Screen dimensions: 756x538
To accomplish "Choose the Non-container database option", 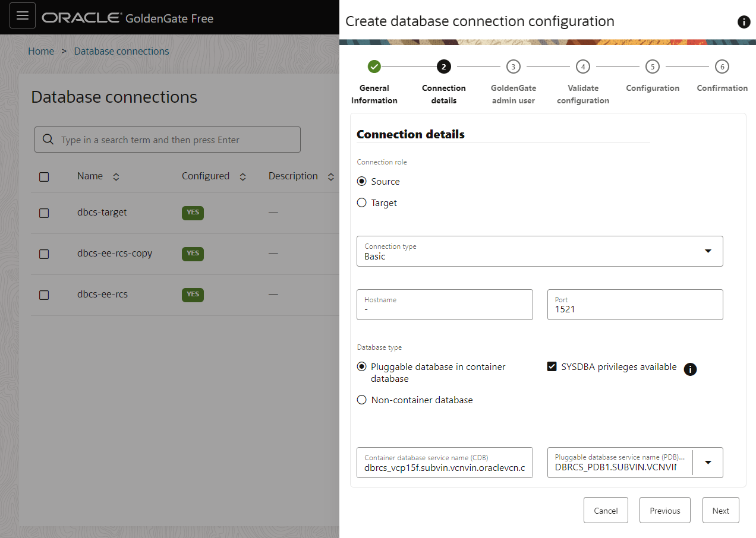I will [x=362, y=400].
